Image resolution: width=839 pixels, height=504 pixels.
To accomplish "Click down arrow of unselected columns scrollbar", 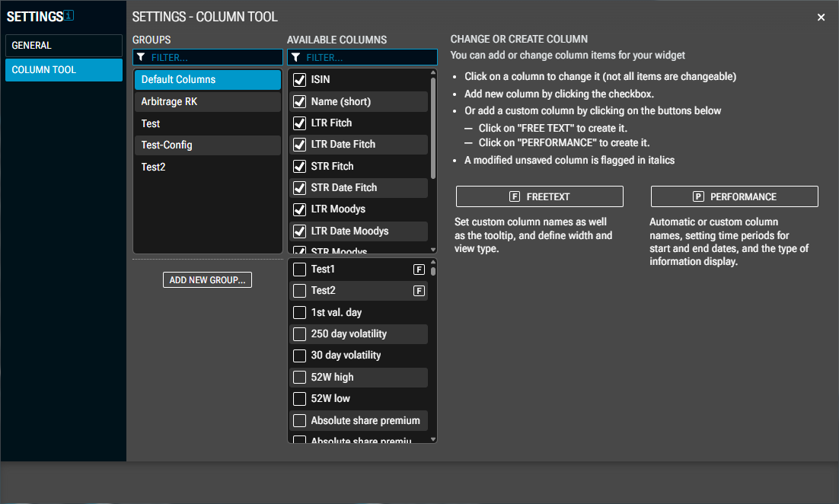I will pos(433,439).
